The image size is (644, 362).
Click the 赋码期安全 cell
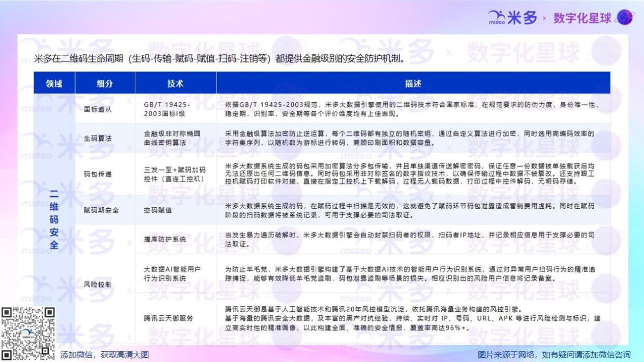(x=105, y=210)
